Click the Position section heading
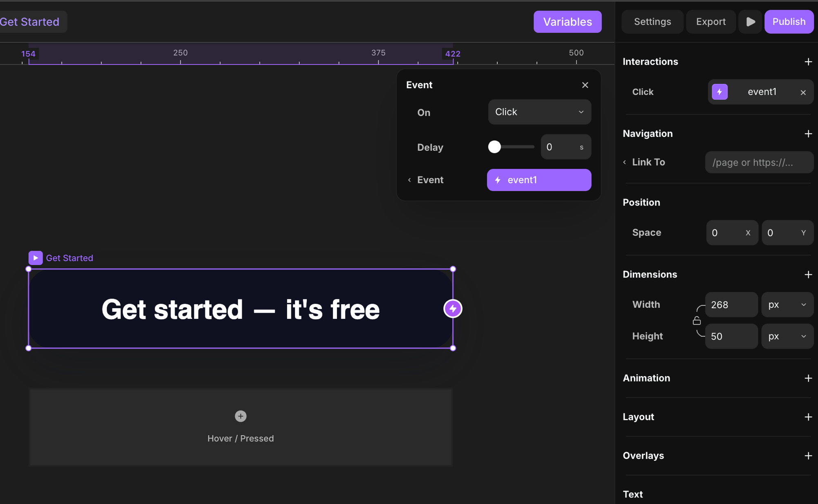 pos(641,202)
